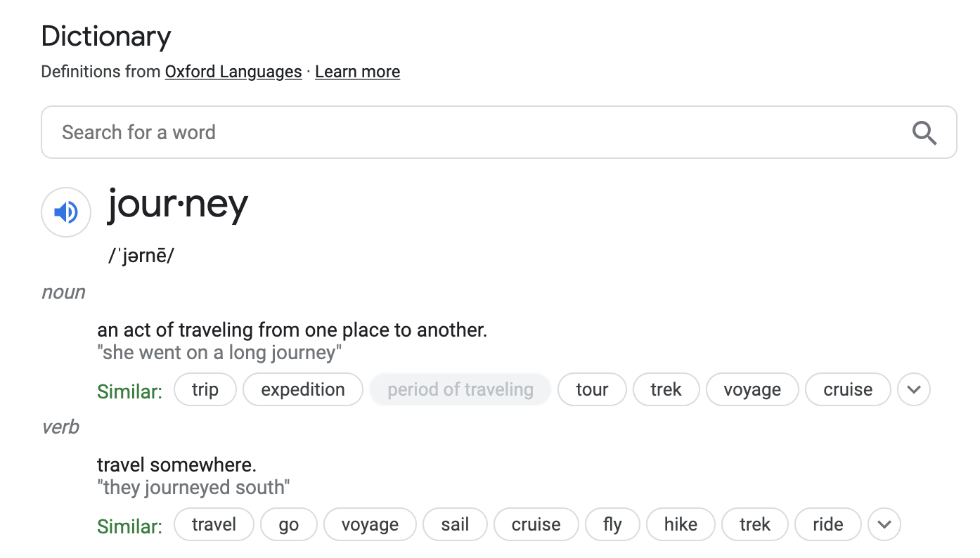This screenshot has height=558, width=980.
Task: Focus the Search for a word field
Action: click(x=478, y=132)
